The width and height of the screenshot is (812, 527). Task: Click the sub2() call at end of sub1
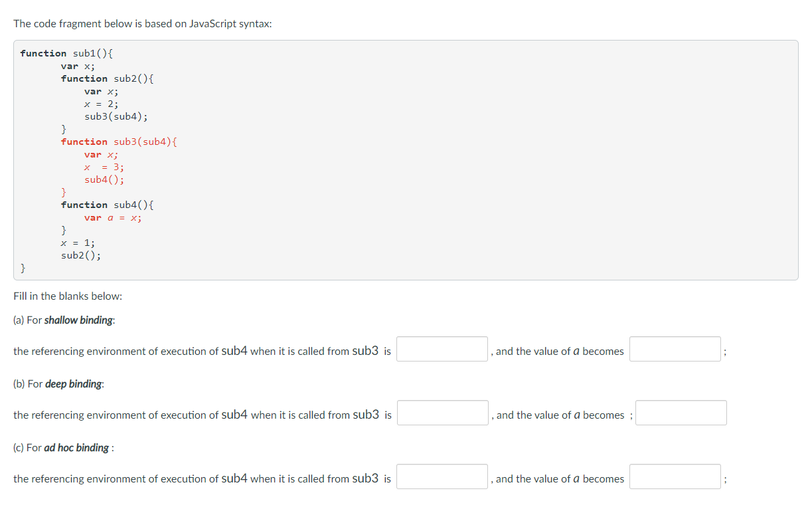point(80,255)
